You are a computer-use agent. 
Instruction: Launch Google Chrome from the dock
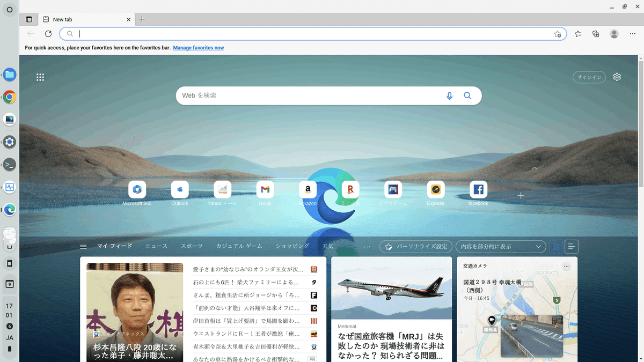click(9, 97)
